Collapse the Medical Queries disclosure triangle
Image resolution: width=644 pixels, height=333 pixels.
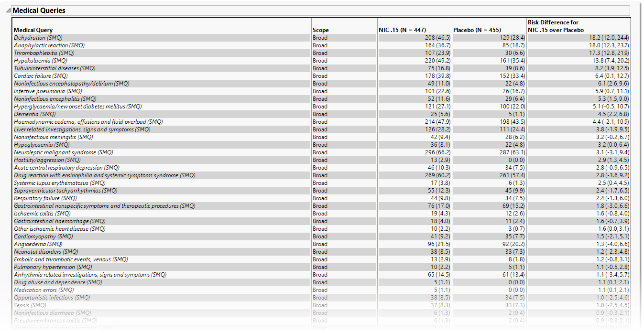tap(9, 11)
